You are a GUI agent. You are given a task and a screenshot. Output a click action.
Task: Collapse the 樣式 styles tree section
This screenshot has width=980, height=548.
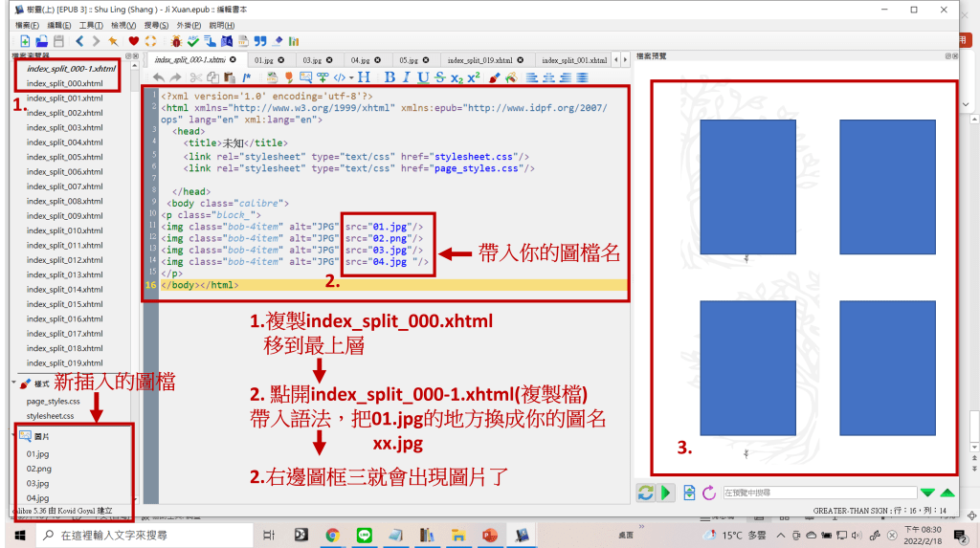13,384
